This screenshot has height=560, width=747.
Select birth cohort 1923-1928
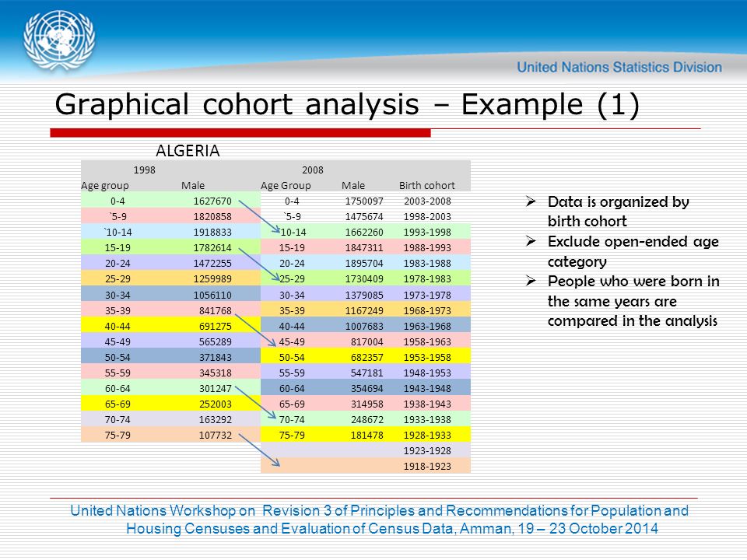click(427, 451)
